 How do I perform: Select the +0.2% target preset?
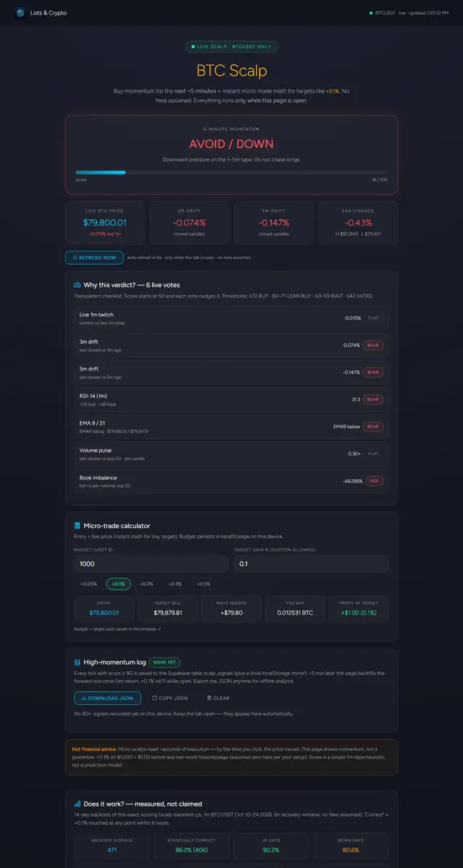click(x=146, y=584)
